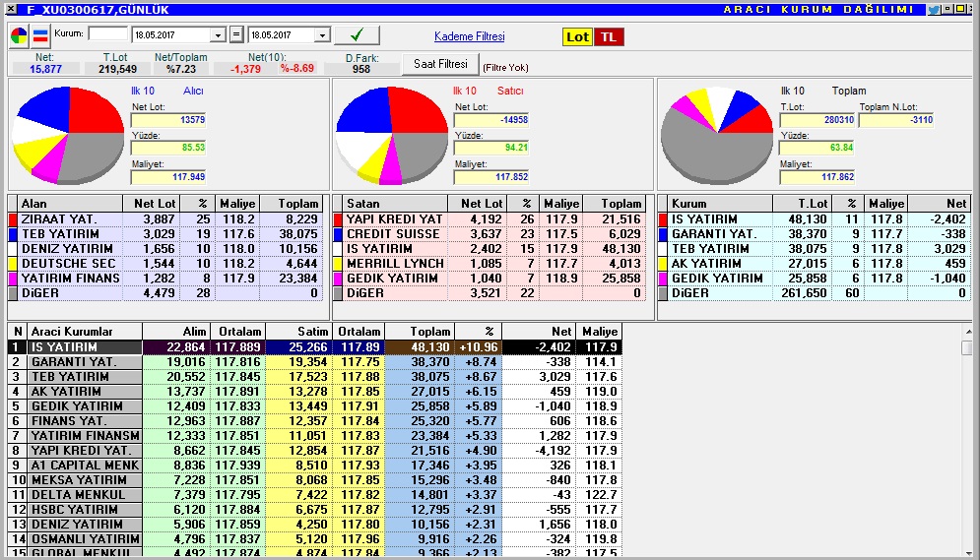Click the X icon left of window title
The height and width of the screenshot is (560, 980).
[x=10, y=9]
